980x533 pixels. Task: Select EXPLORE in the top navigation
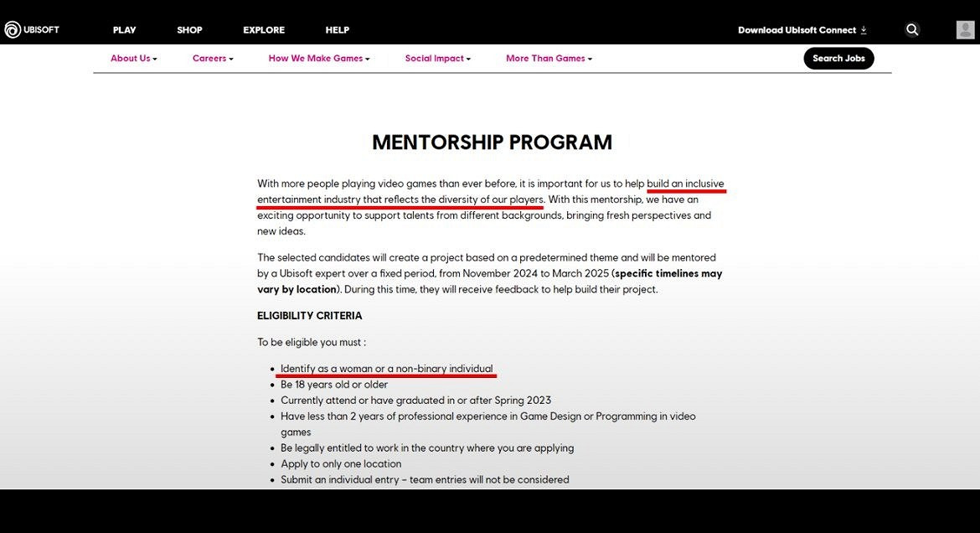pyautogui.click(x=264, y=30)
